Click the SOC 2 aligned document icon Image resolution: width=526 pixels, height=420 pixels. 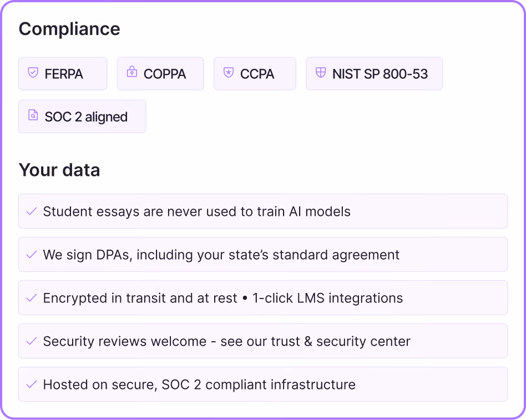click(x=33, y=115)
